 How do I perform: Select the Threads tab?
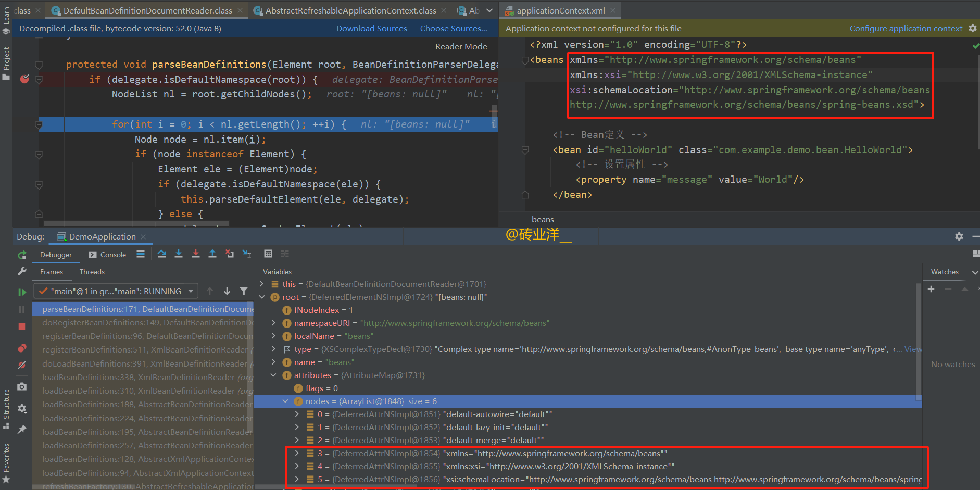pyautogui.click(x=92, y=272)
